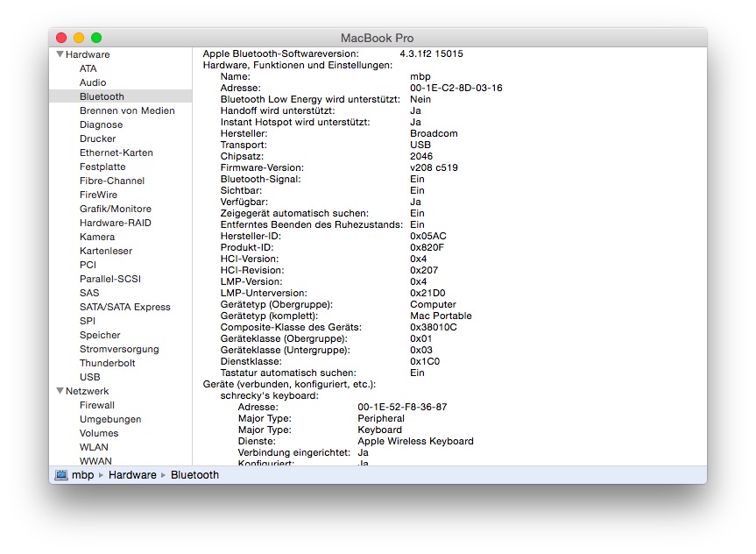Click the mbp computer icon in path bar
756x554 pixels.
pyautogui.click(x=61, y=475)
